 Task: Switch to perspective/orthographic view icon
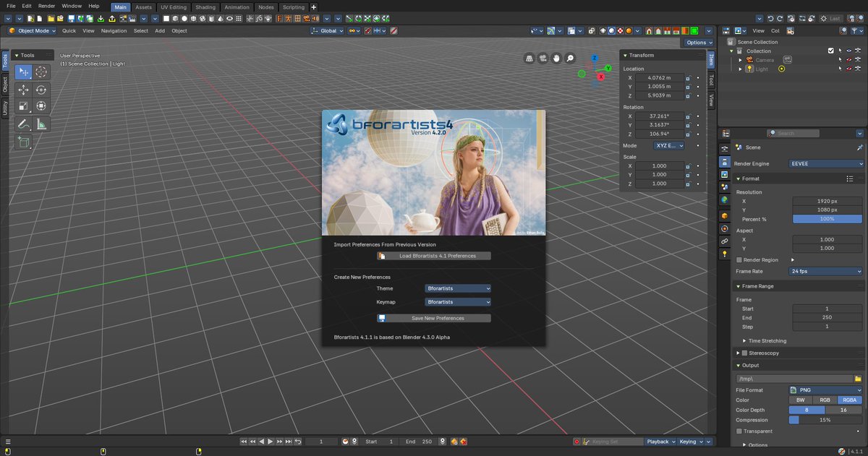click(529, 58)
